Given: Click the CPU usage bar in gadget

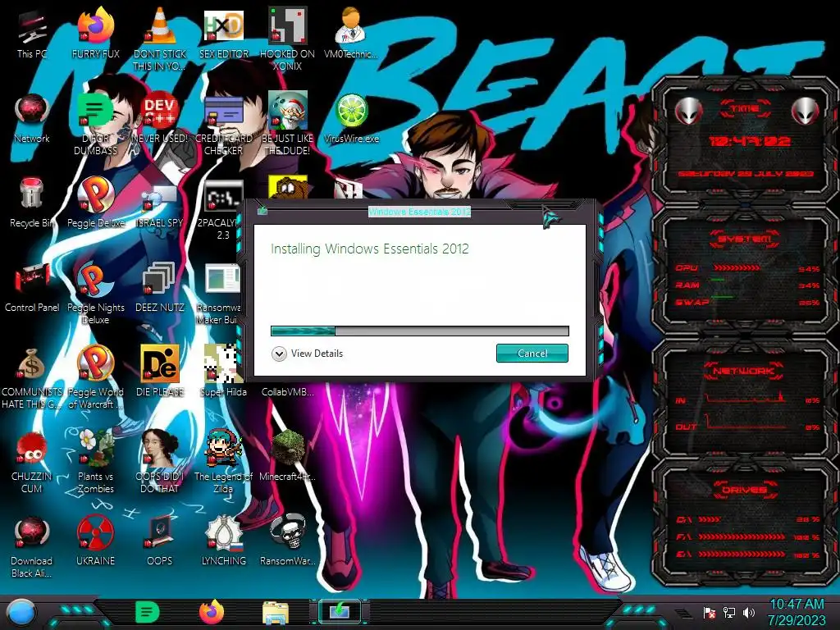Looking at the screenshot, I should coord(736,268).
